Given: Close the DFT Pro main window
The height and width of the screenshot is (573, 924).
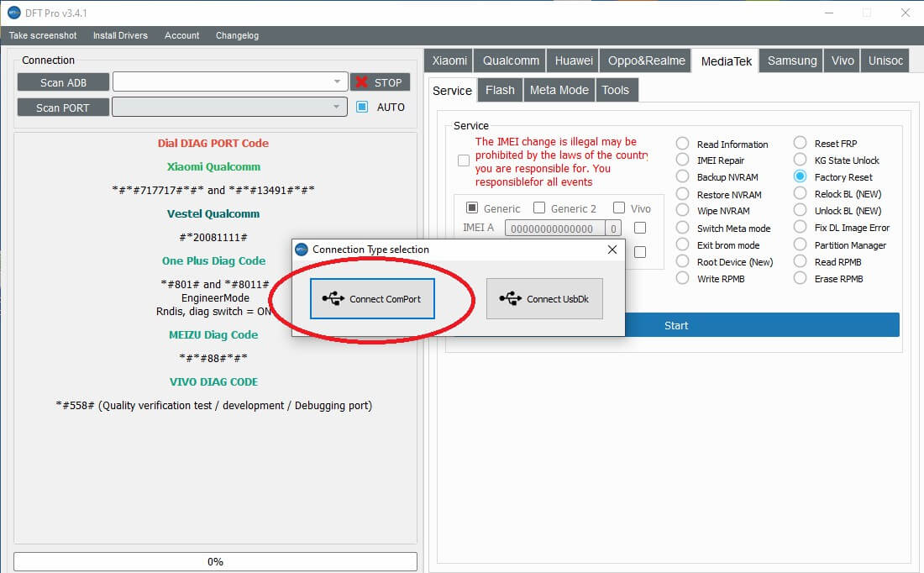Looking at the screenshot, I should tap(906, 13).
